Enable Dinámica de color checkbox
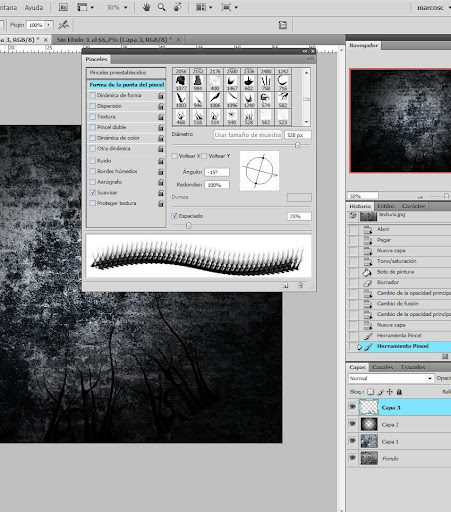Viewport: 451px width, 512px height. click(x=93, y=138)
